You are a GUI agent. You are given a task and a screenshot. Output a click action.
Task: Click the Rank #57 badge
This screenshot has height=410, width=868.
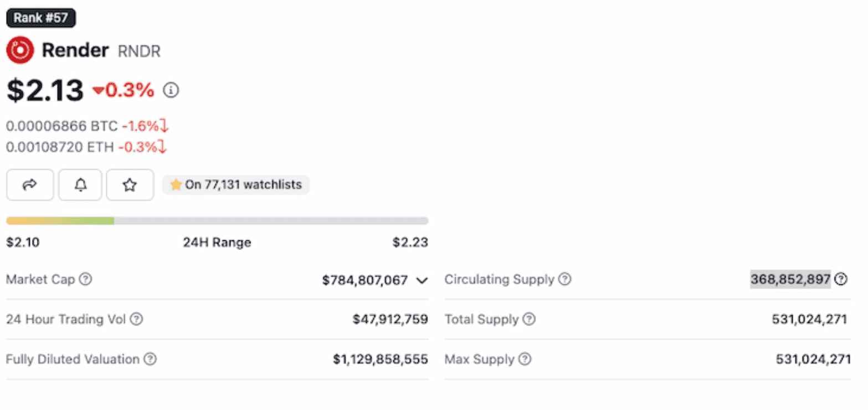pos(41,18)
